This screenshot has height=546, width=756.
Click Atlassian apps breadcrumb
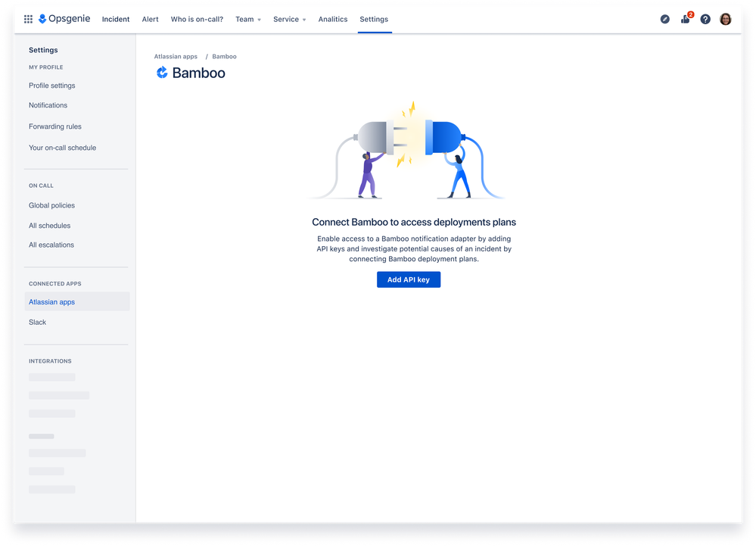176,57
